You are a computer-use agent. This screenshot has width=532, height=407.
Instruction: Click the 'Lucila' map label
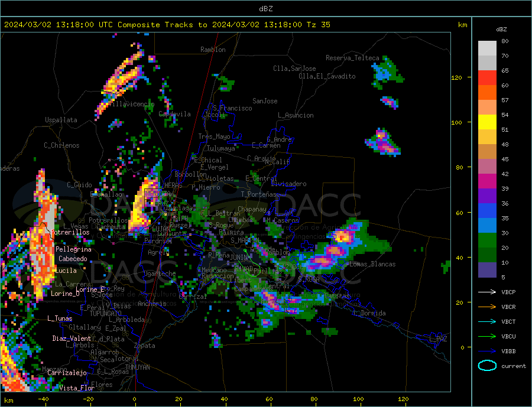(x=66, y=271)
